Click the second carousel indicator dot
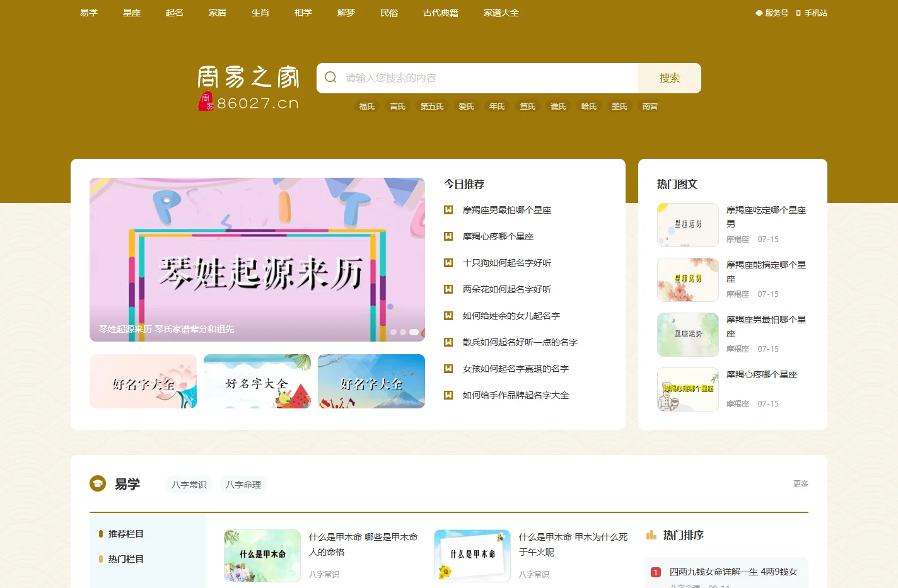898x588 pixels. coord(403,332)
